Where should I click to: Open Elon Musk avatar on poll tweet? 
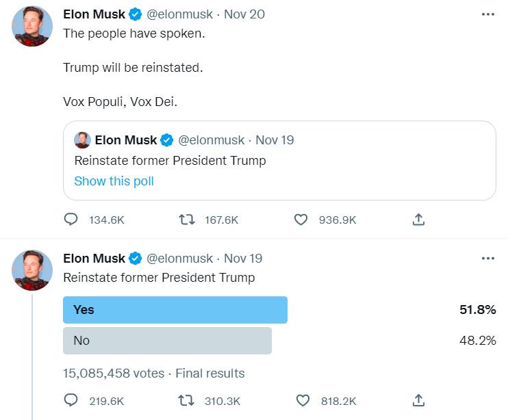[x=32, y=270]
